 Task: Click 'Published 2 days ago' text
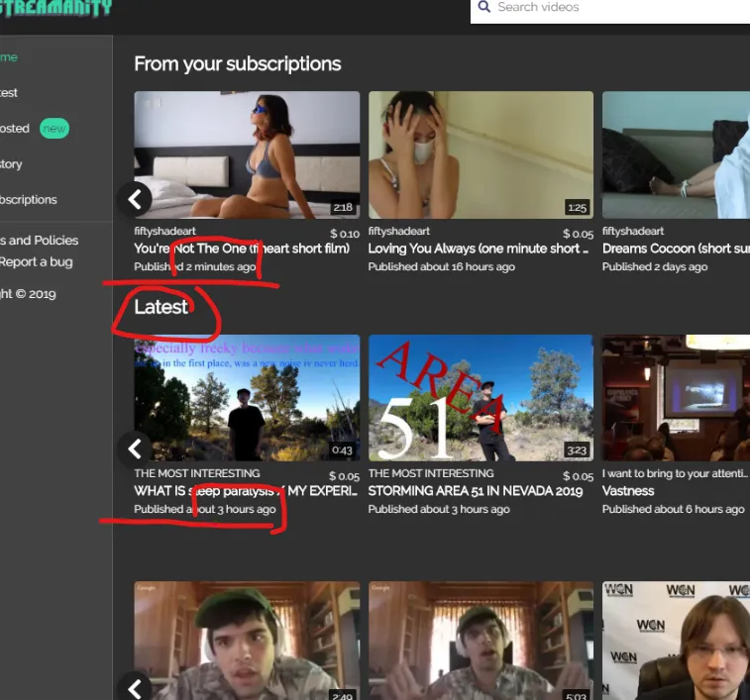click(x=655, y=266)
